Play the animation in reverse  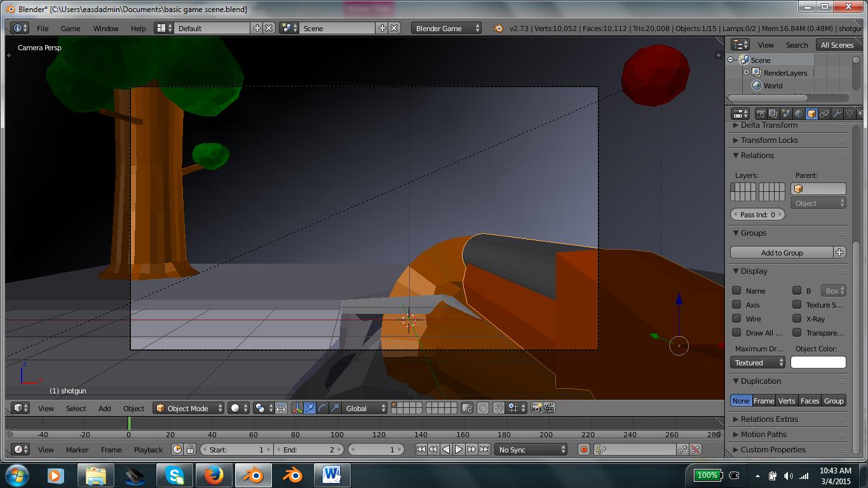446,449
